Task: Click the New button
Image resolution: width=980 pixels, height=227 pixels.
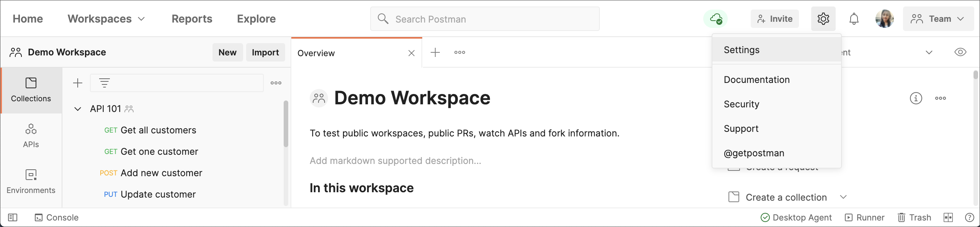Action: click(x=227, y=52)
